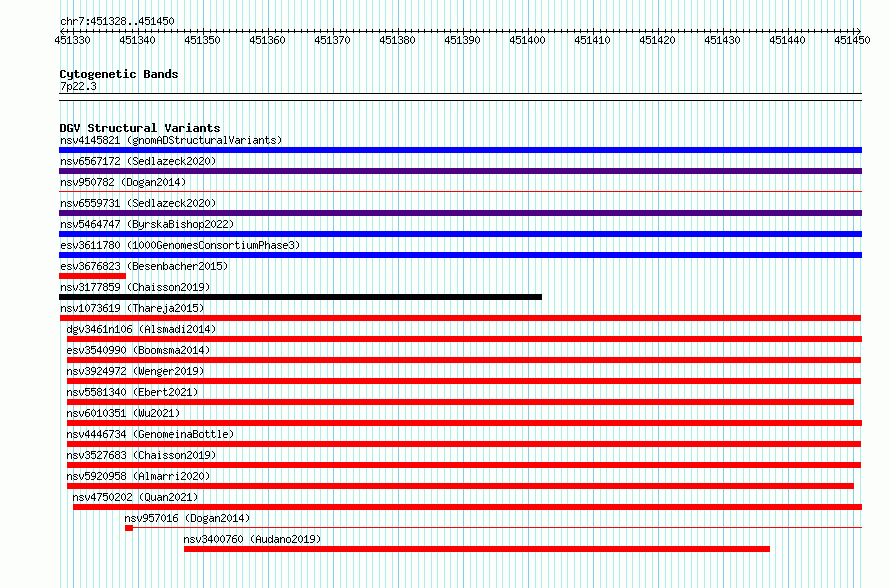The height and width of the screenshot is (588, 890).
Task: Click nsv5581340 (Ebert2021) label
Action: pos(132,392)
